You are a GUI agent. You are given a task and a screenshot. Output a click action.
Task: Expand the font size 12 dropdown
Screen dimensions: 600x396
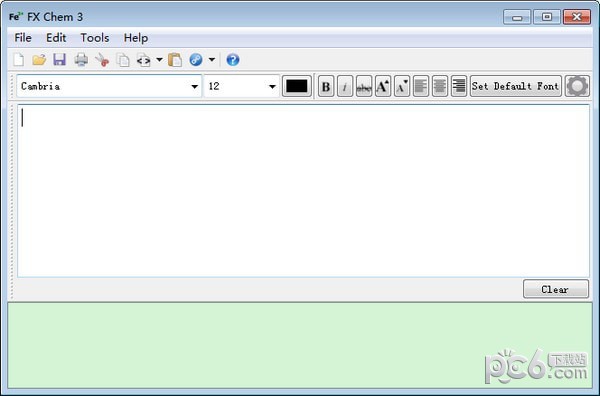point(272,86)
